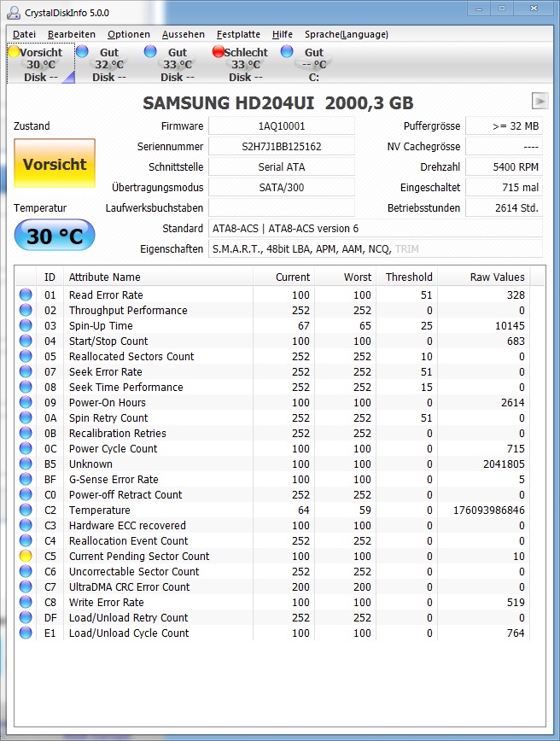Click the Raw Values column header
Screen dimensions: 560x741
click(483, 277)
